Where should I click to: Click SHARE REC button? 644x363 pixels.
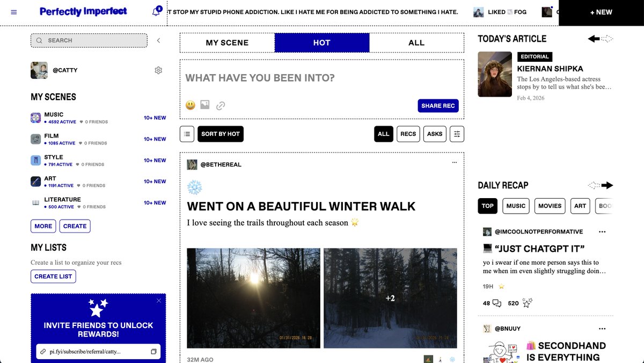pyautogui.click(x=438, y=106)
